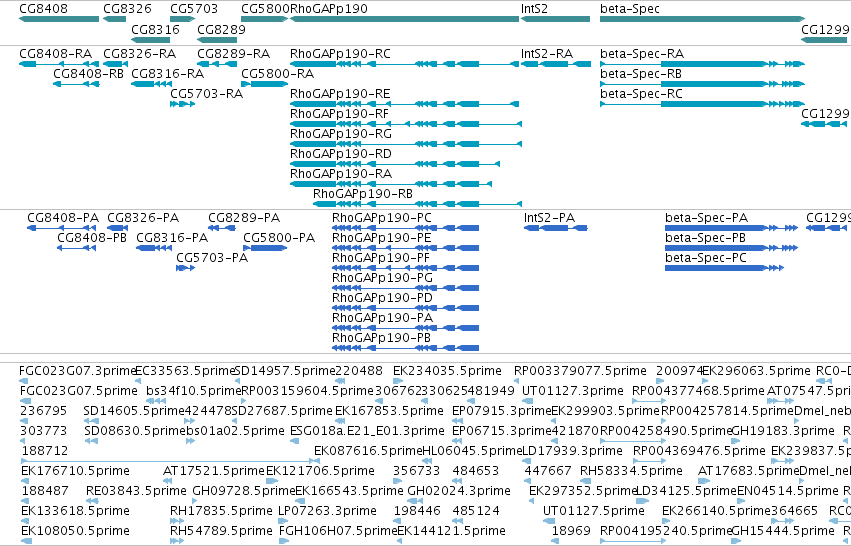Click the CG8326-PA protein label
Image resolution: width=851 pixels, height=546 pixels.
143,218
